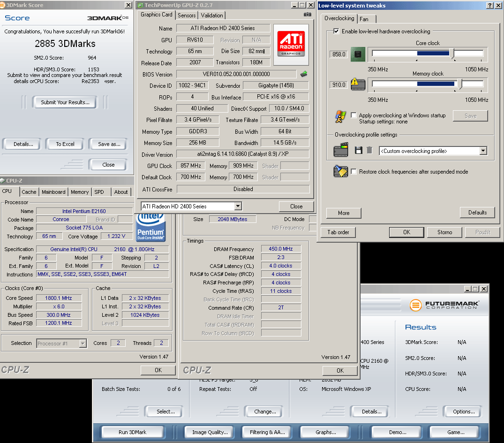This screenshot has height=443, width=504.
Task: Click the Intel Pentium logo in CPU-Z
Action: [151, 228]
